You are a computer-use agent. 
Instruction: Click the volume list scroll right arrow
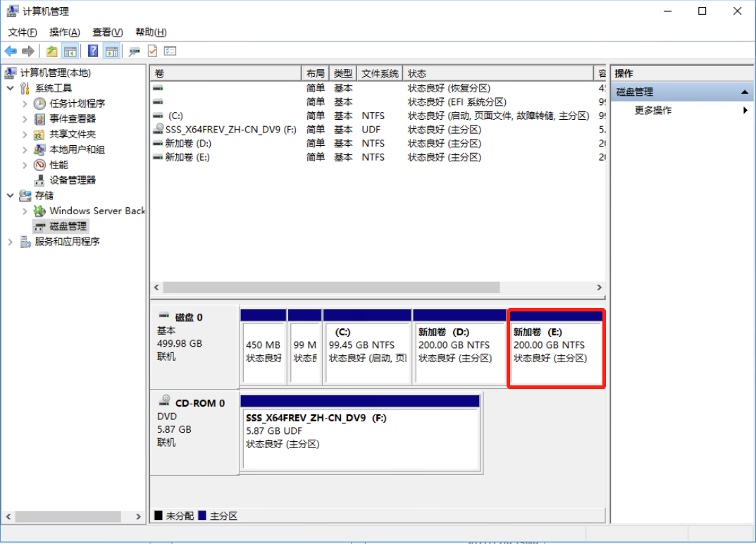point(600,288)
